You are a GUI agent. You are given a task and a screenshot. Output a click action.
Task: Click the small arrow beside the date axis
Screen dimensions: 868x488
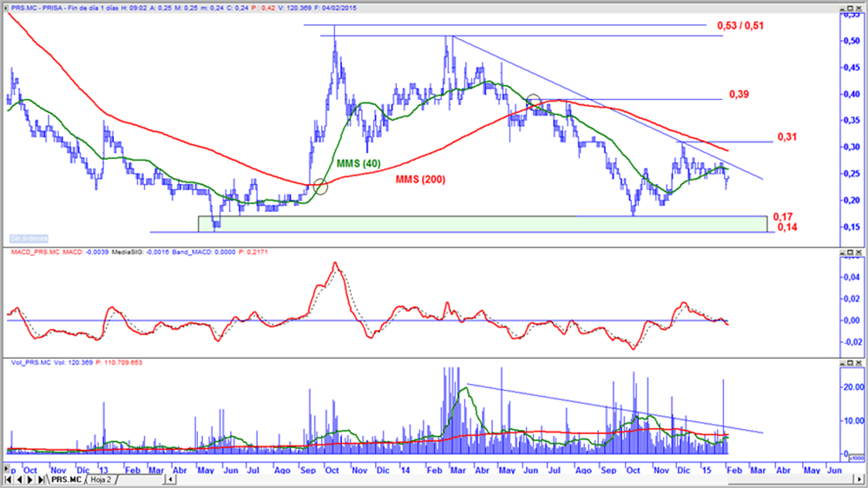7,469
